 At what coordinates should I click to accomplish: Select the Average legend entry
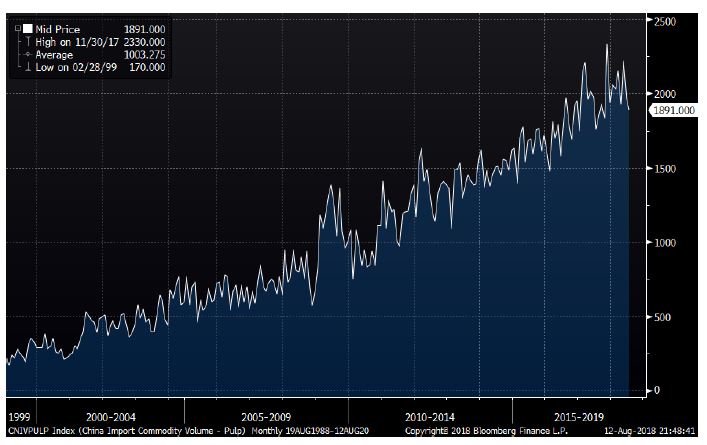53,56
